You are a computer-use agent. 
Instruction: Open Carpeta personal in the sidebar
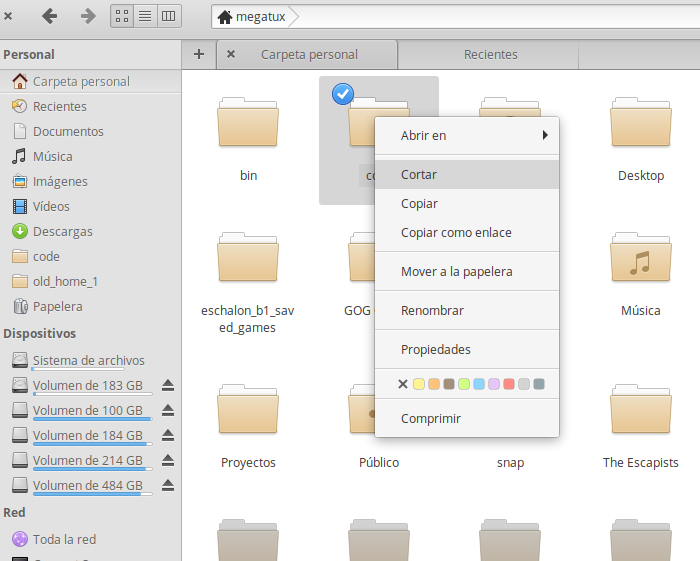(x=91, y=81)
